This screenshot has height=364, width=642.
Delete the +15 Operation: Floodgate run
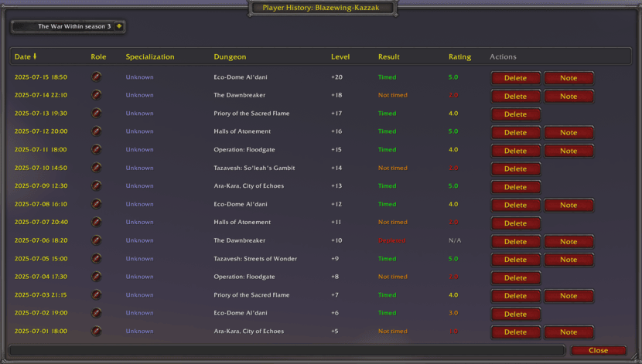[x=515, y=151]
